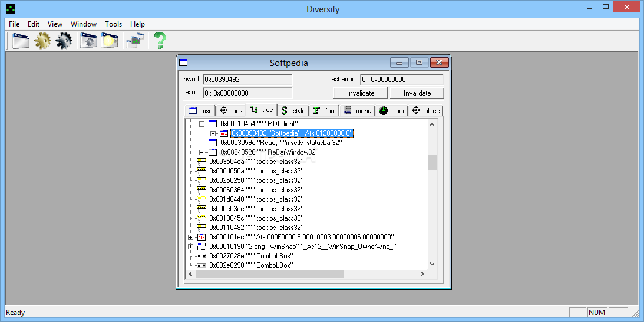644x322 pixels.
Task: Click the last error value field
Action: tap(402, 80)
